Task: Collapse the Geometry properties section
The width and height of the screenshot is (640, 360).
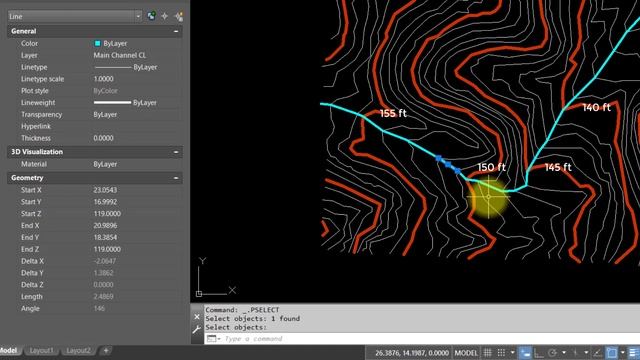Action: [176, 178]
